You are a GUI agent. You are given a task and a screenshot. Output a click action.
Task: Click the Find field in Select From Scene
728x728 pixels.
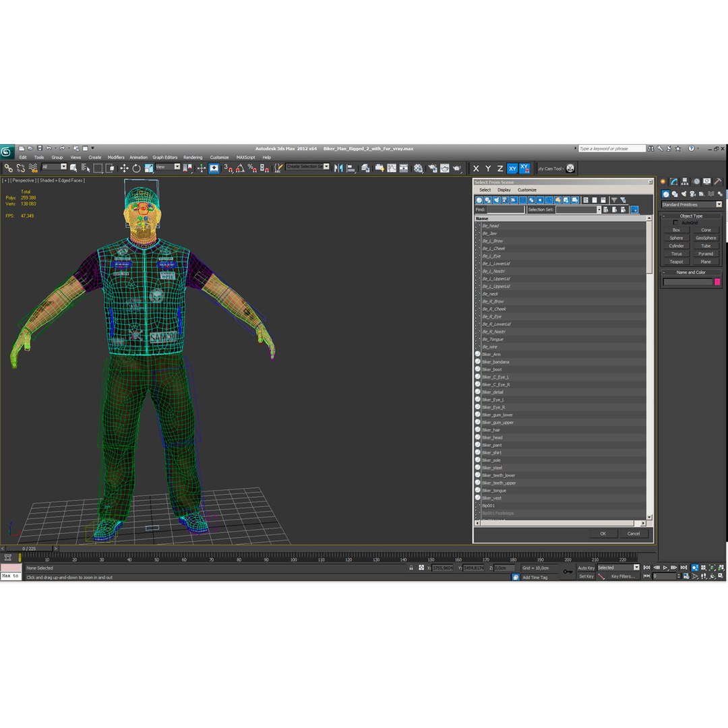click(506, 210)
